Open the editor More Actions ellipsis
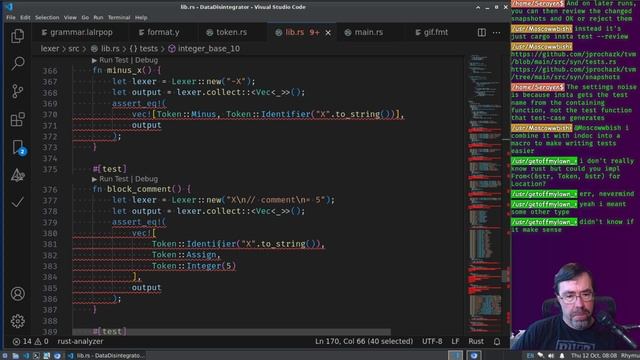This screenshot has height=360, width=640. pos(496,32)
